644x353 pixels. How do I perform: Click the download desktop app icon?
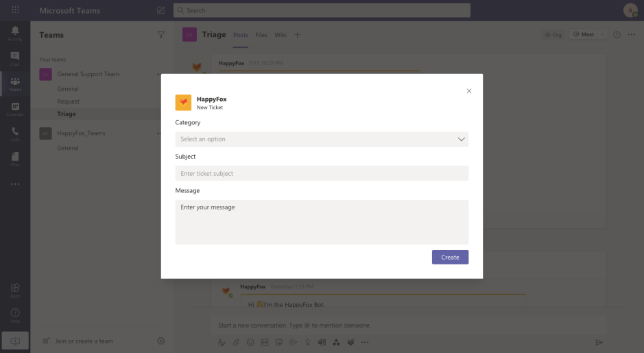click(15, 341)
